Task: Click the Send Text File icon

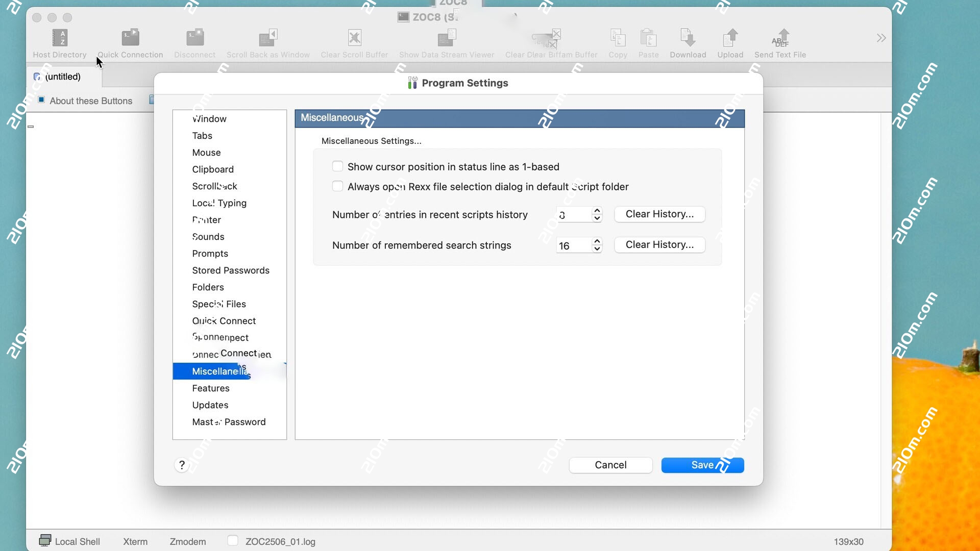Action: (x=780, y=38)
